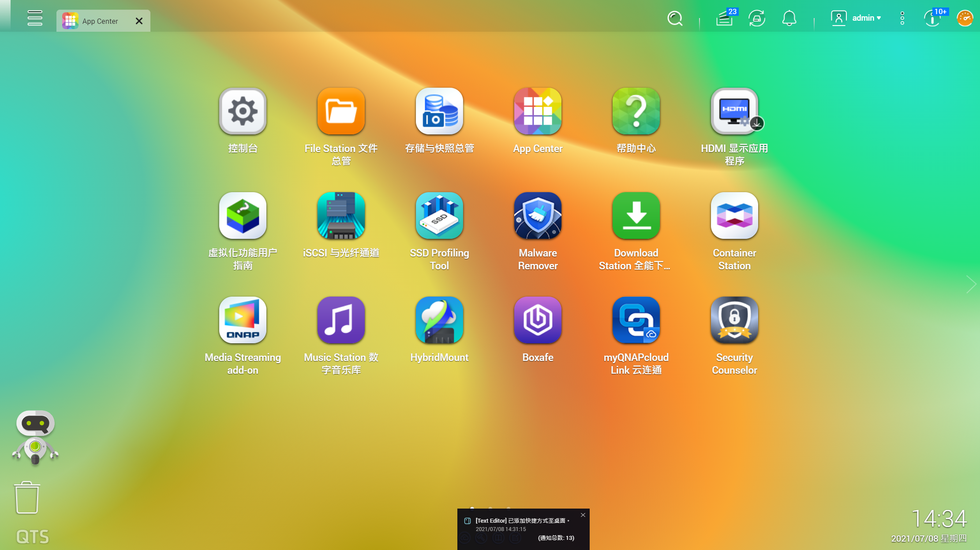The image size is (980, 550).
Task: Open 虚拟化功能用户指南 icon
Action: click(x=243, y=216)
